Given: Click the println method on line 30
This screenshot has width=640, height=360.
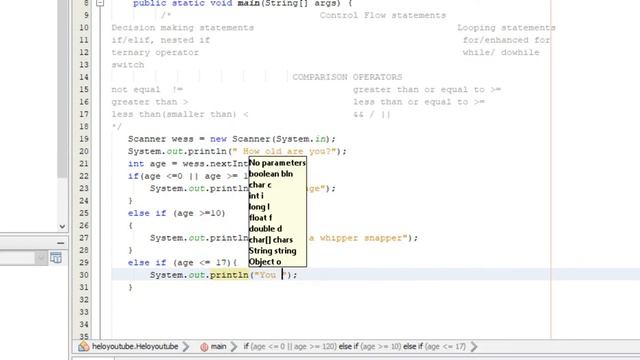Looking at the screenshot, I should [229, 275].
